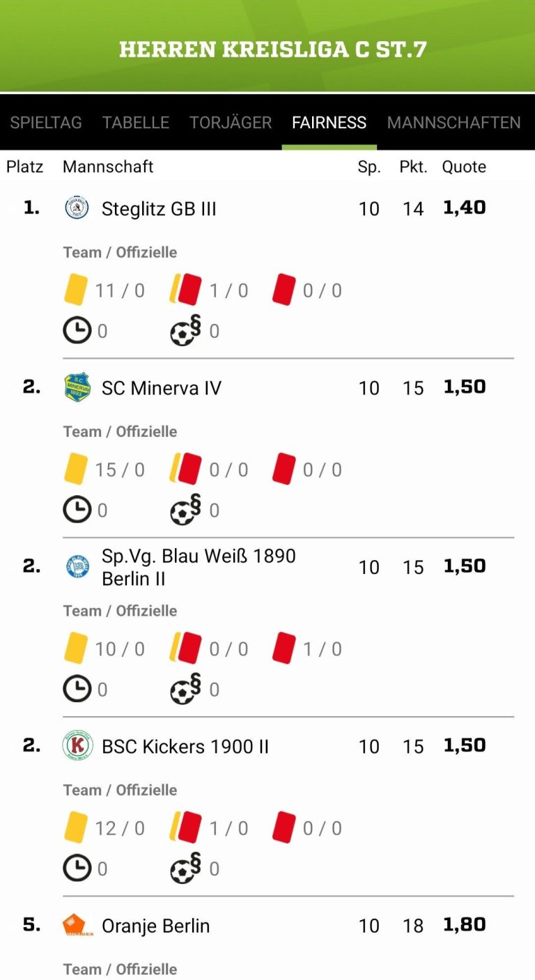Click the Fairness tab
Viewport: 535px width, 980px height.
tap(329, 123)
